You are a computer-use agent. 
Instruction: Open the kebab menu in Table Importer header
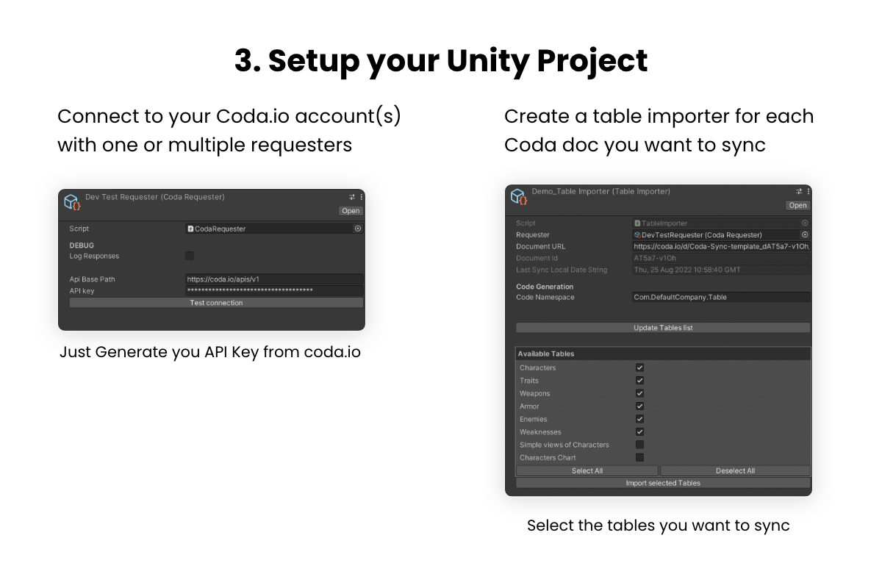point(808,191)
